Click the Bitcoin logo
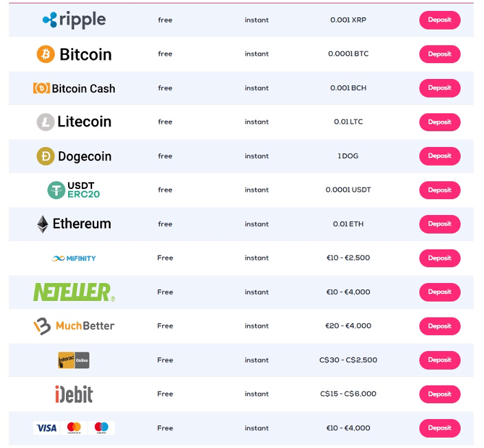 pos(74,54)
